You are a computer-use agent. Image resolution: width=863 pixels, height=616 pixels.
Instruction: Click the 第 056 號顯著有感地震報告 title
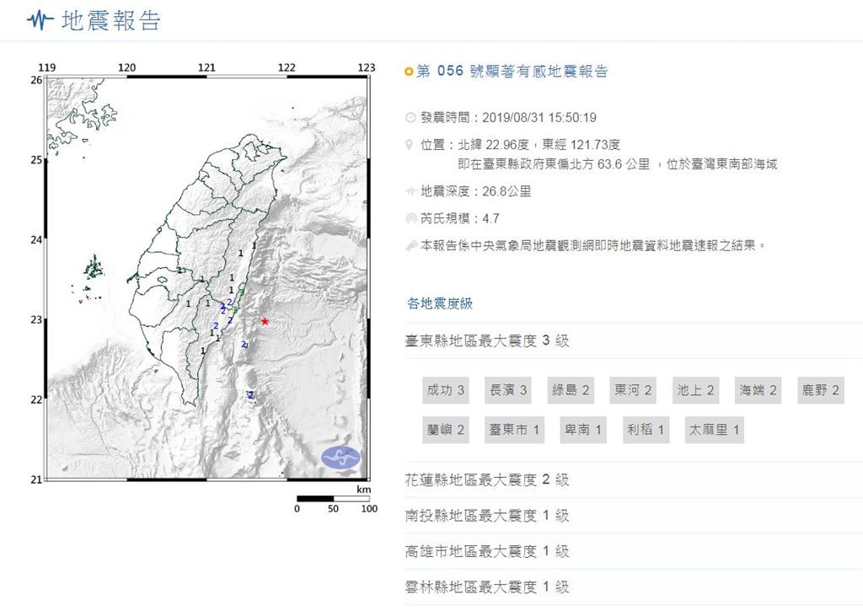[x=512, y=72]
